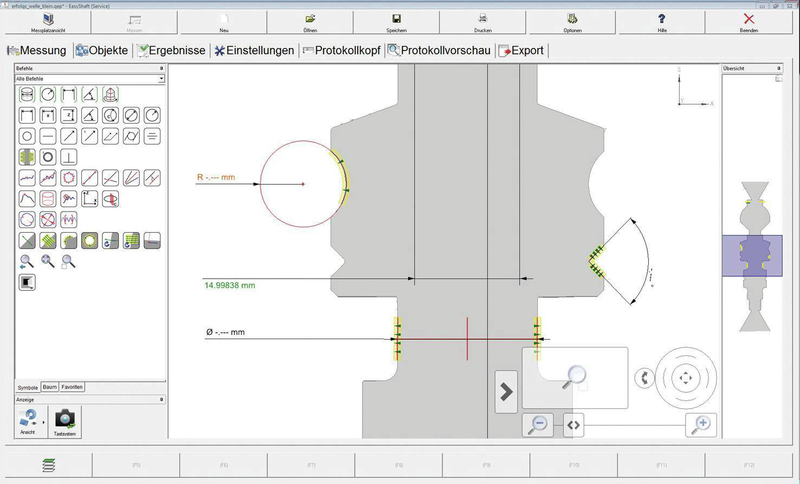
Task: Open the Messplatzansicht view
Action: 44,22
